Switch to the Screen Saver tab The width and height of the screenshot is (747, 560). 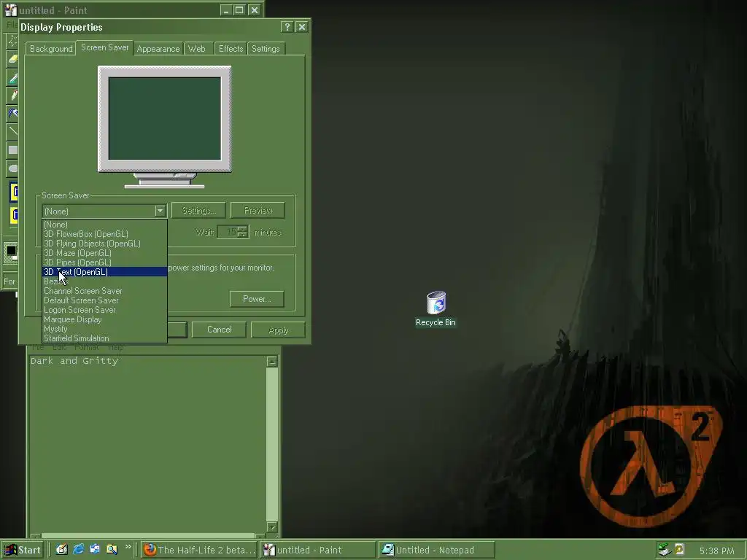click(105, 47)
